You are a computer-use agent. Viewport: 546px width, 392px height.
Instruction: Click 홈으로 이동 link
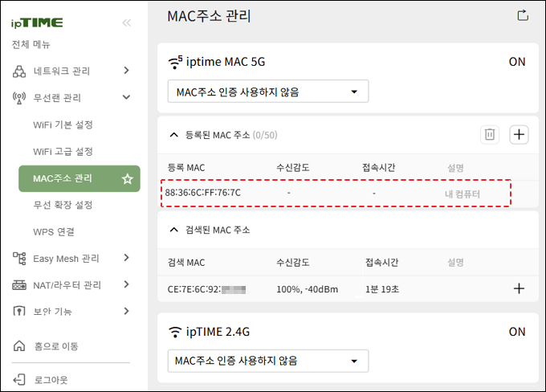(x=56, y=346)
